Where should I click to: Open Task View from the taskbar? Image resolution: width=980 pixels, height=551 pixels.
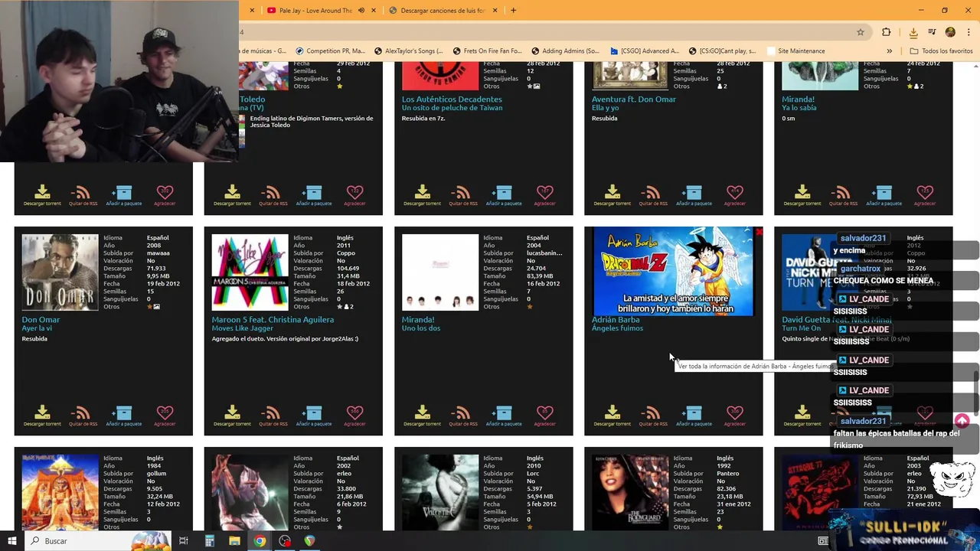pyautogui.click(x=184, y=540)
